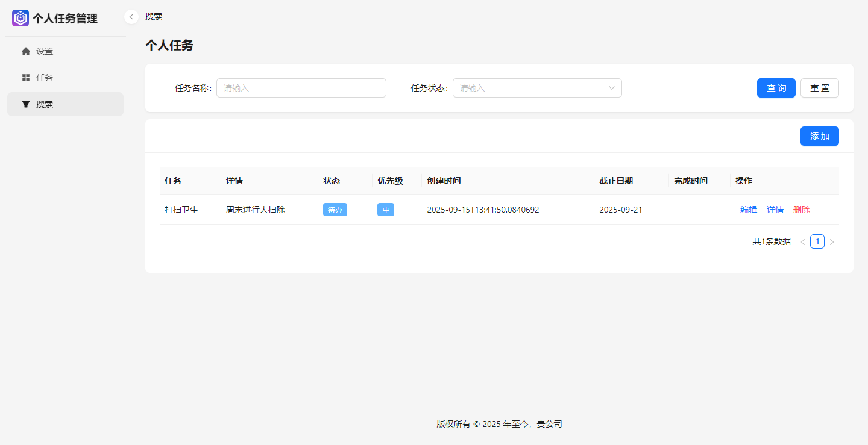The height and width of the screenshot is (445, 868).
Task: Click the 搜索 breadcrumb label
Action: [x=153, y=16]
